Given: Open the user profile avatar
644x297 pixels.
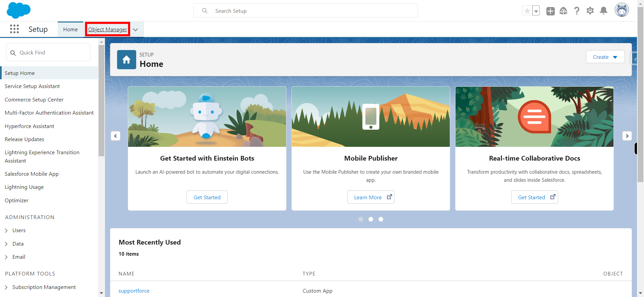Looking at the screenshot, I should pyautogui.click(x=622, y=10).
